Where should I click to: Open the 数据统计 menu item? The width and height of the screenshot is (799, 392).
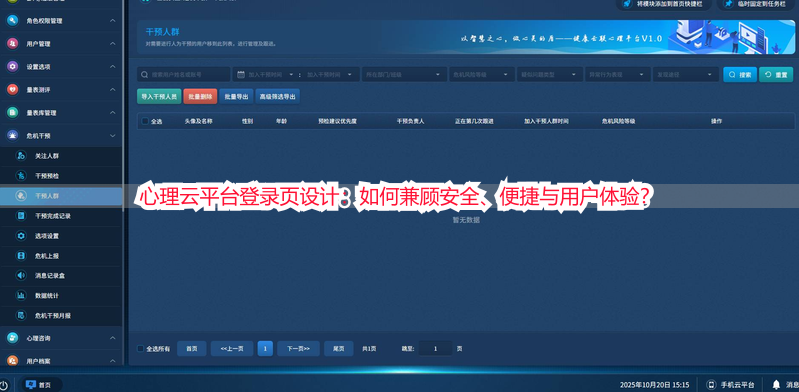point(61,295)
